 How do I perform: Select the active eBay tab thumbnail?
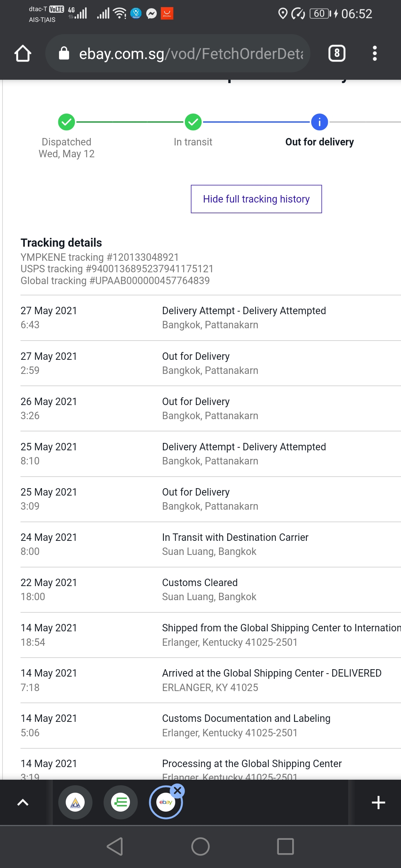pos(165,803)
